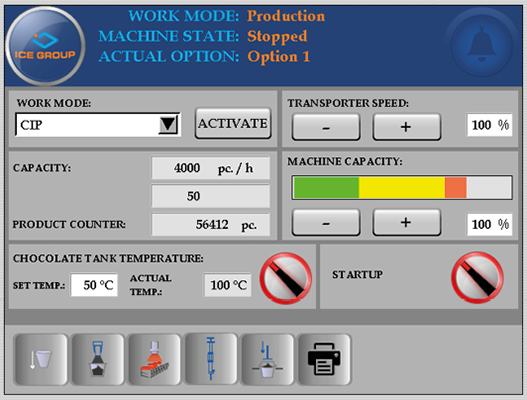Toggle the chocolate tank temperature switch

(285, 279)
